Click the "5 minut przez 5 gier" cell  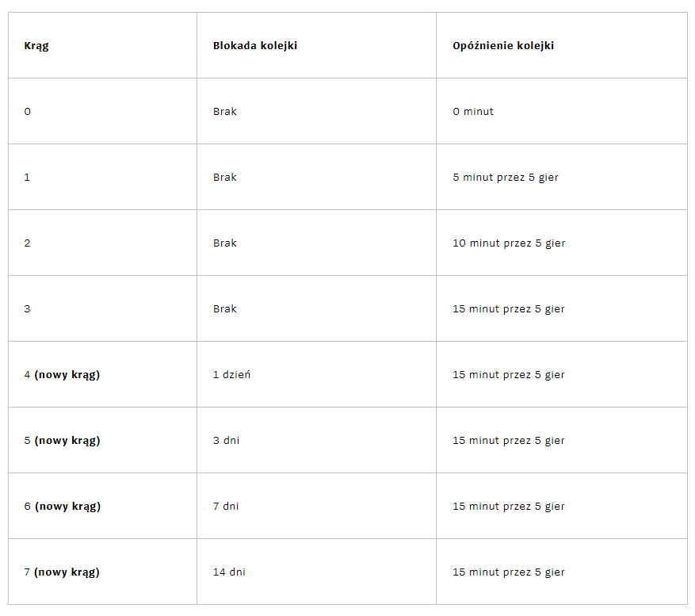click(506, 178)
